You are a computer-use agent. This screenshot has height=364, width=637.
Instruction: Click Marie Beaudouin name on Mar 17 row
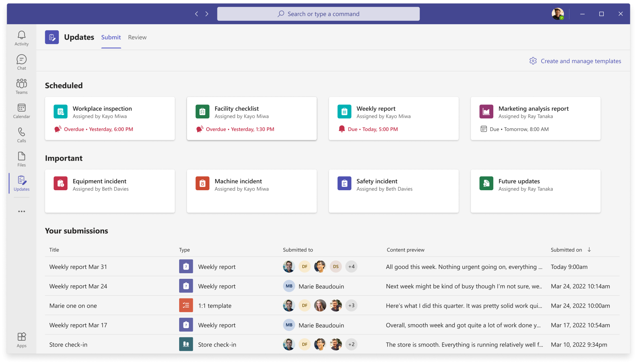(321, 325)
